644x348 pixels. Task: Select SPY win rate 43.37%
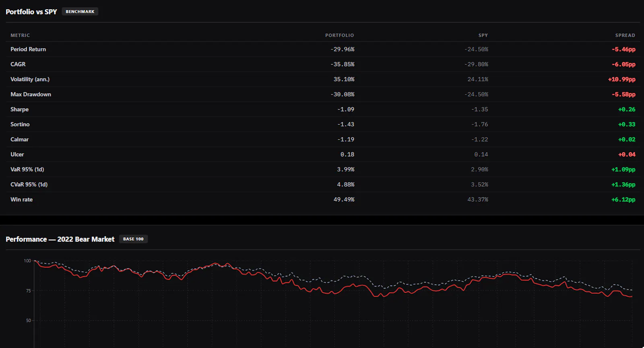pyautogui.click(x=478, y=200)
